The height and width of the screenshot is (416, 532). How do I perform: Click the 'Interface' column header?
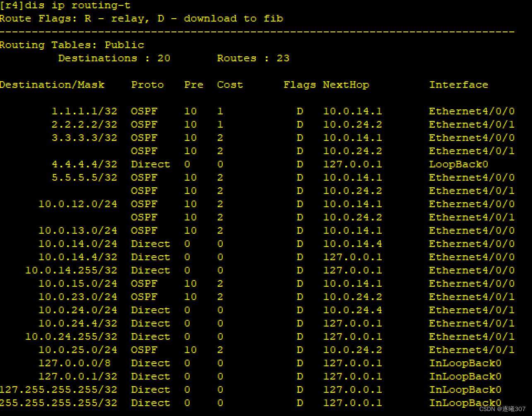coord(459,85)
